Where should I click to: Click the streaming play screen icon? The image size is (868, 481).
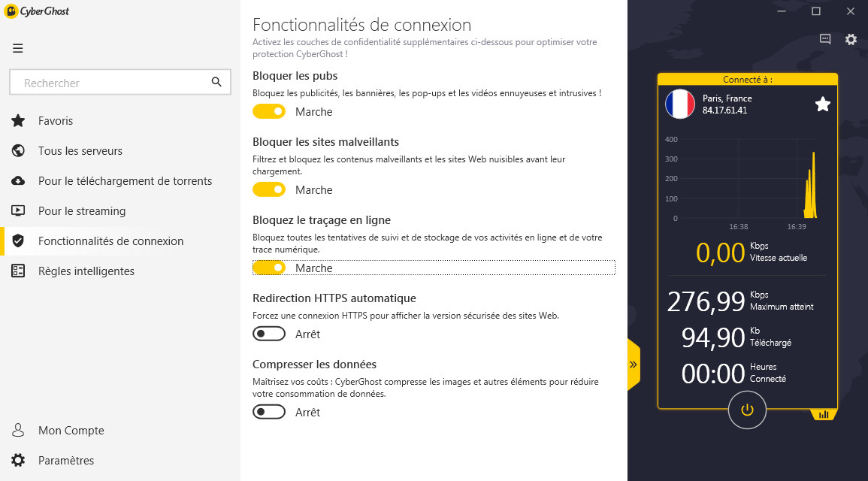(18, 211)
